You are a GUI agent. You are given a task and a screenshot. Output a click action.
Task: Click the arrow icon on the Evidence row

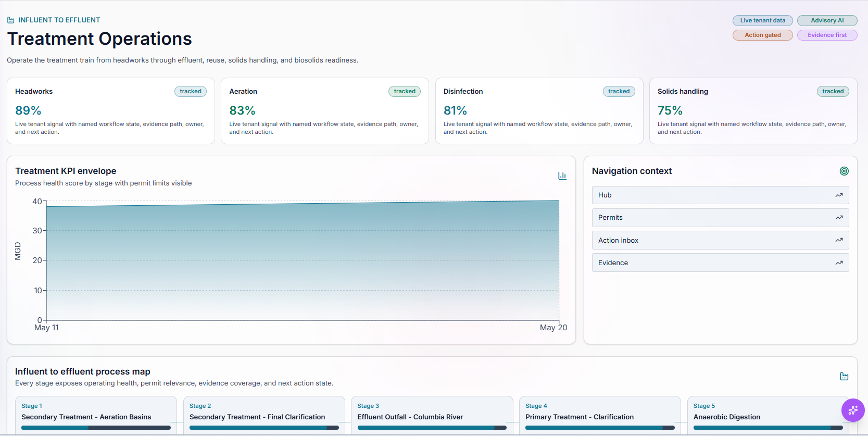pyautogui.click(x=839, y=263)
